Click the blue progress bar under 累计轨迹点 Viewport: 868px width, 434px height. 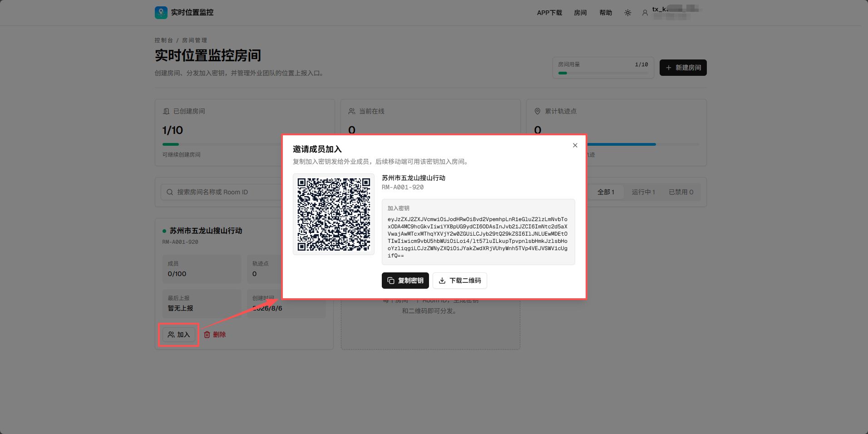pos(621,144)
